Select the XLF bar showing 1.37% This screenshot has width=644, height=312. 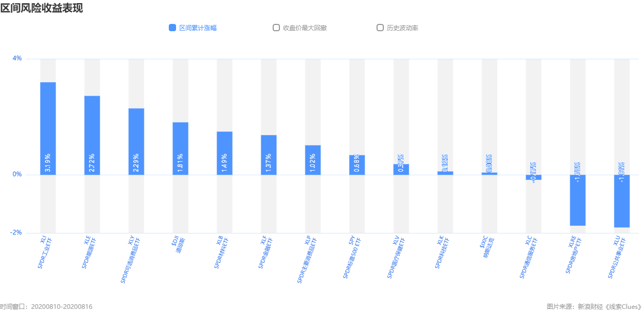click(269, 154)
